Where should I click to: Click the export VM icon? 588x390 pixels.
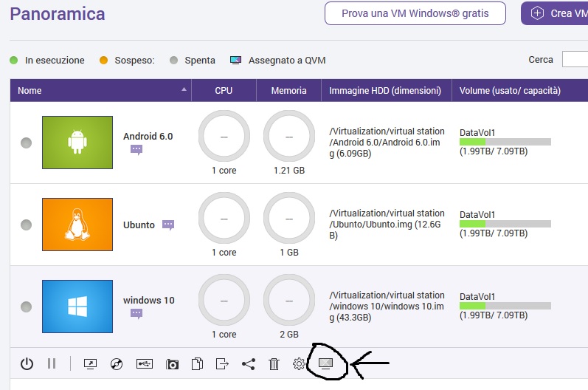pos(222,363)
